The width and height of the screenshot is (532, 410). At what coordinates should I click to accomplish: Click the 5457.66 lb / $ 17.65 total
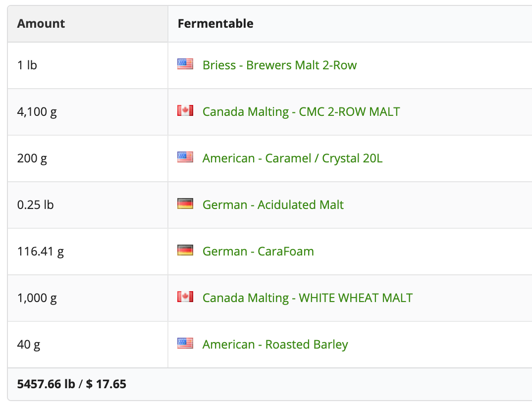point(72,384)
